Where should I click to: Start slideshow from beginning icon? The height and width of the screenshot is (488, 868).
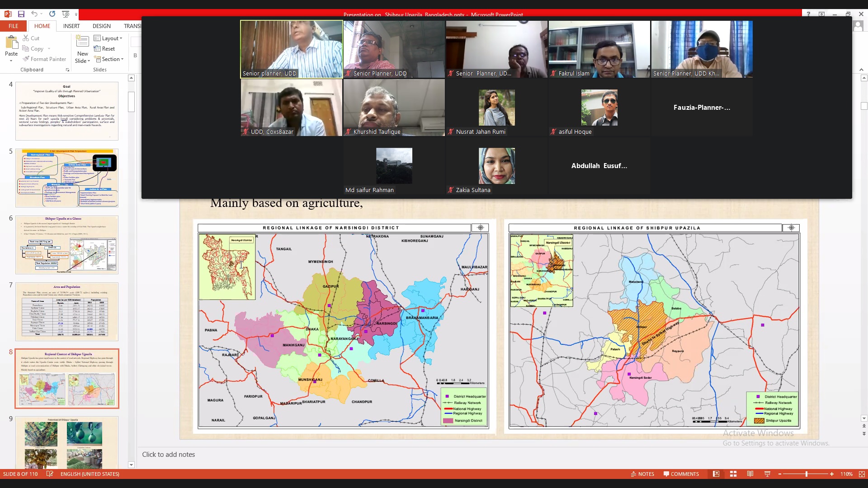click(x=66, y=14)
